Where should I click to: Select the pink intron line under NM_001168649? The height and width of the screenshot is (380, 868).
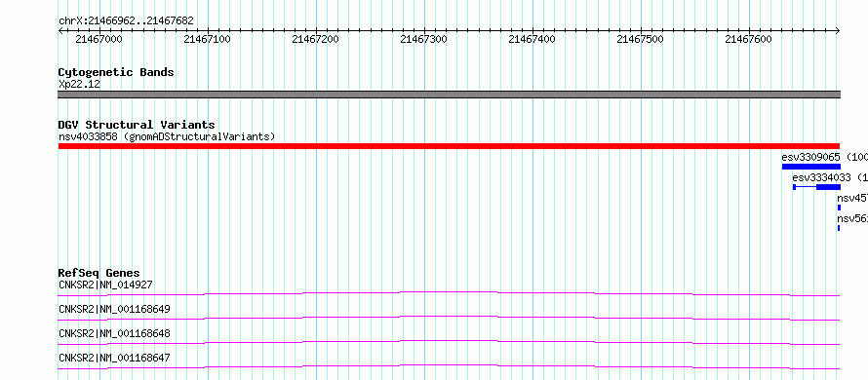click(x=449, y=318)
